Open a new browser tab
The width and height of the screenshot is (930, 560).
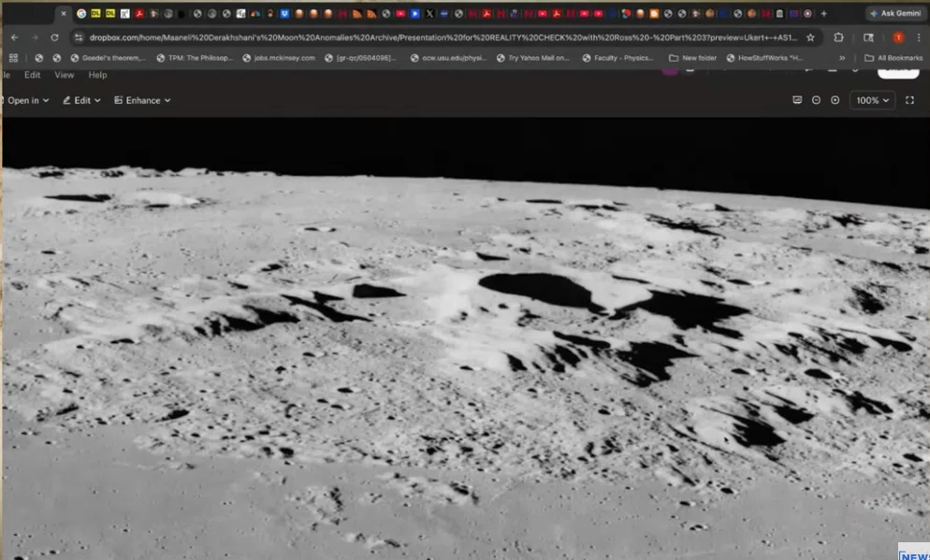[x=824, y=14]
